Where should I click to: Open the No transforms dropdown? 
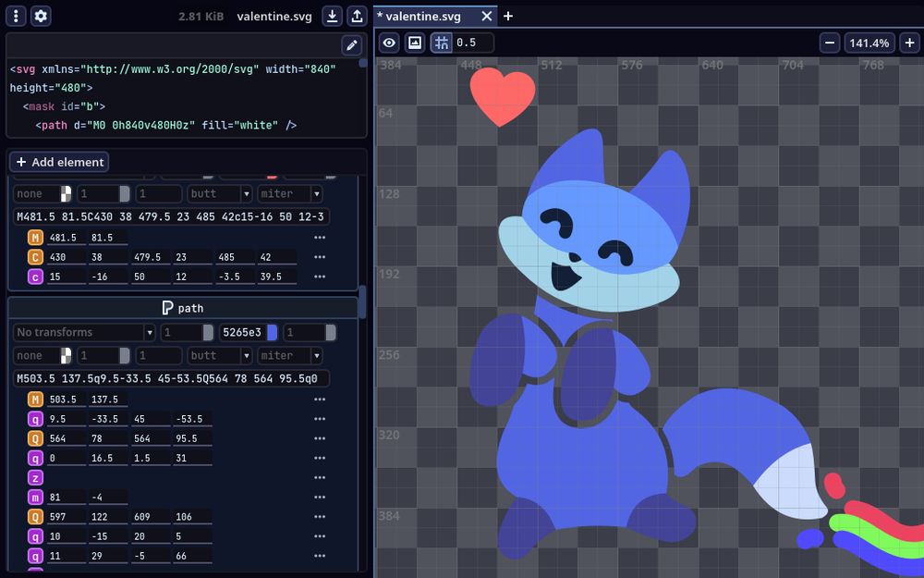point(84,332)
